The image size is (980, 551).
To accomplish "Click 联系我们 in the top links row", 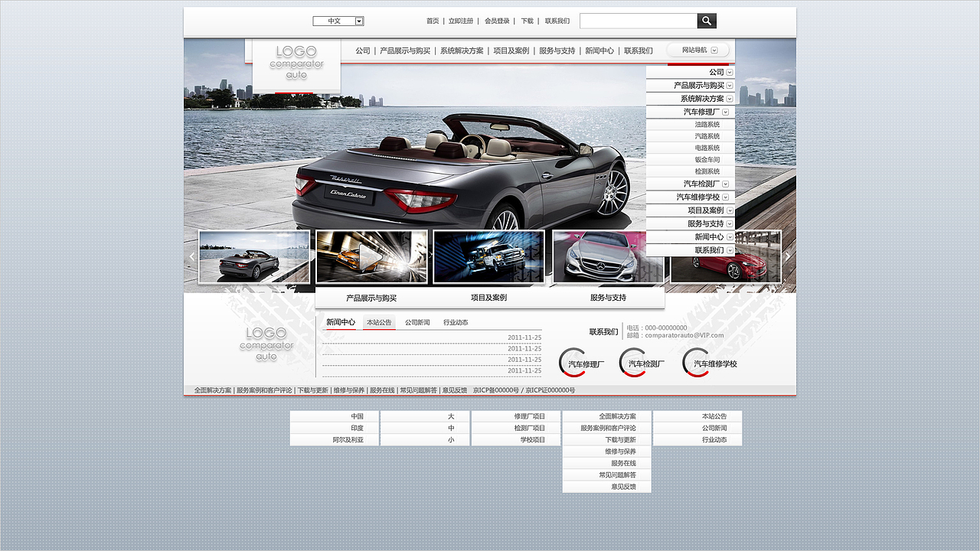I will click(557, 21).
